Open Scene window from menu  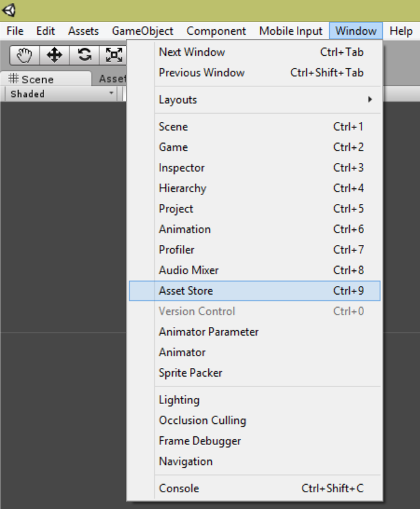pyautogui.click(x=255, y=127)
